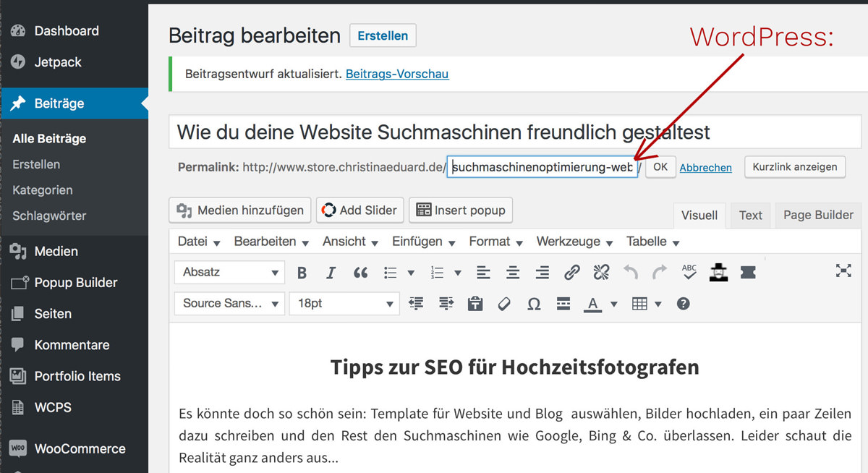Click the man-with-hat plugin icon
The image size is (868, 473).
click(x=718, y=272)
